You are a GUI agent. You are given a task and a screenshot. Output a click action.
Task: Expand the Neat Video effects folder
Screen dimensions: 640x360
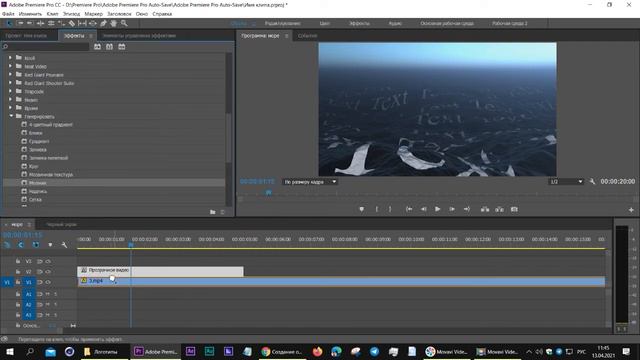pos(10,66)
